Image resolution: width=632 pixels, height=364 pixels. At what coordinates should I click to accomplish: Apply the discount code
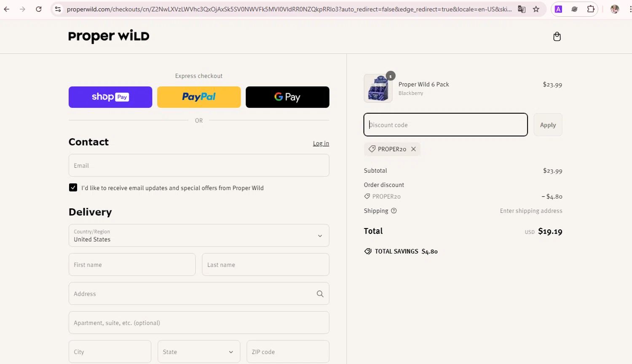coord(548,125)
